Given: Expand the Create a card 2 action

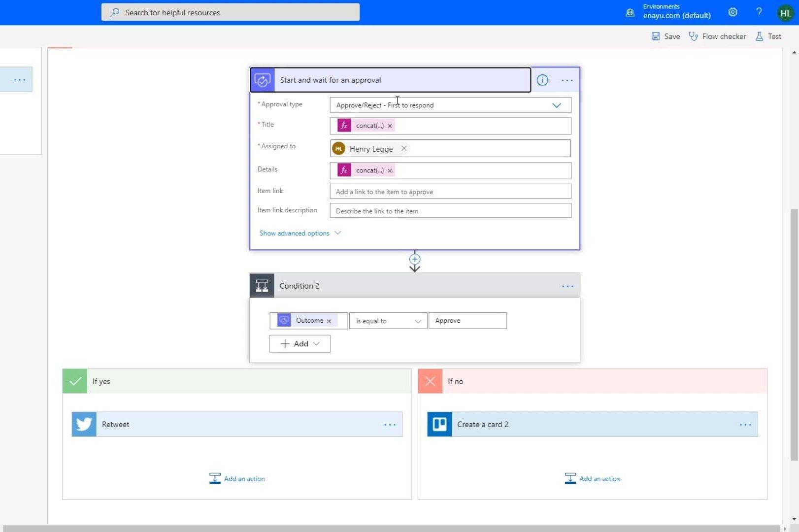Looking at the screenshot, I should point(592,424).
